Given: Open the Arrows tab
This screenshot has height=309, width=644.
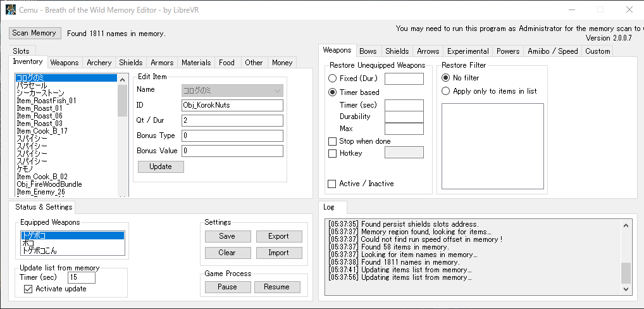Looking at the screenshot, I should (428, 51).
